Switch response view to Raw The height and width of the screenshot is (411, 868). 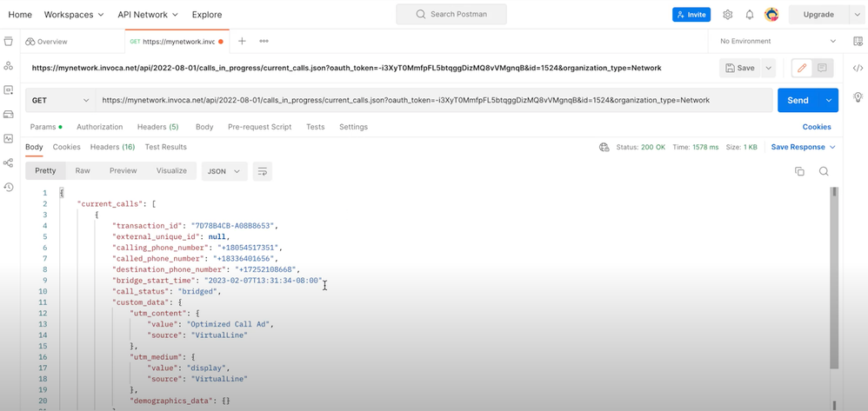pos(83,171)
